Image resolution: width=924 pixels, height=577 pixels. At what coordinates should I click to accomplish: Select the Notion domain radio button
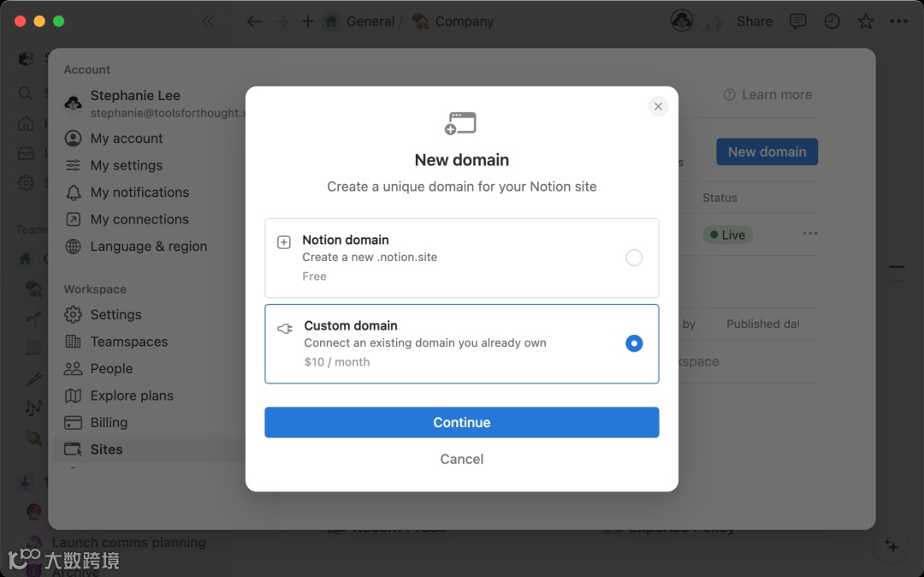[634, 258]
